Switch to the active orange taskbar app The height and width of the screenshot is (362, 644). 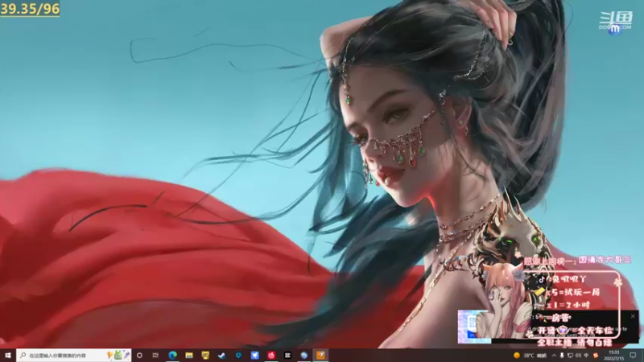[320, 356]
